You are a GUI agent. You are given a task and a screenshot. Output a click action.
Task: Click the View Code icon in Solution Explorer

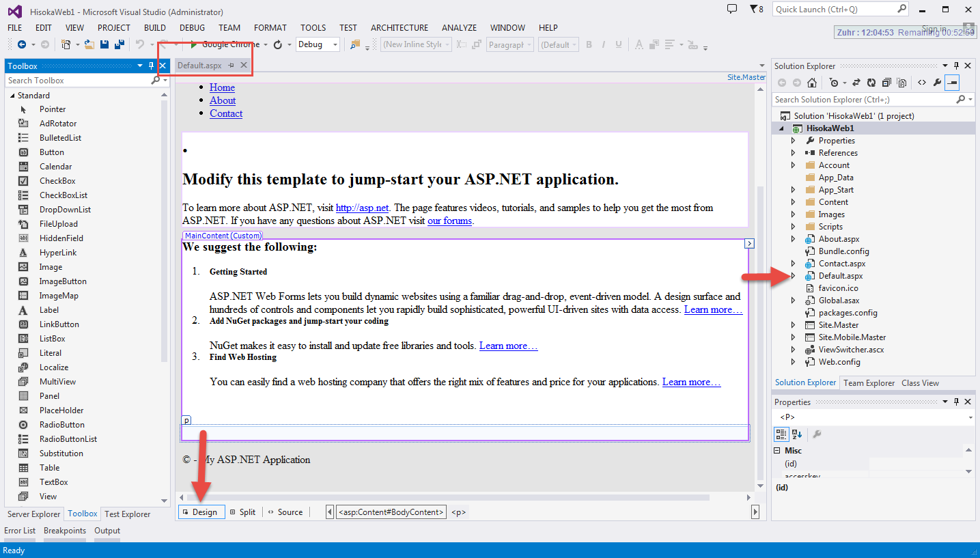click(x=922, y=83)
